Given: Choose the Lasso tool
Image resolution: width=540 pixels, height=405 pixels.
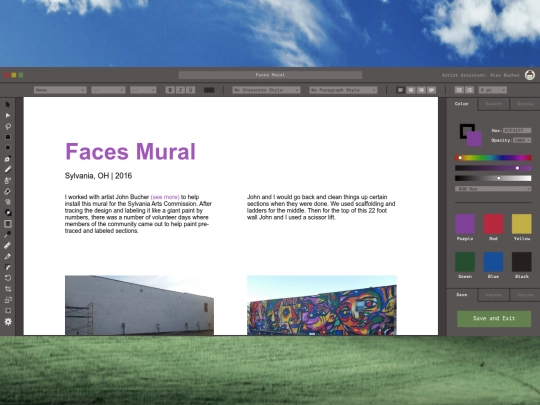Looking at the screenshot, I should tap(8, 126).
